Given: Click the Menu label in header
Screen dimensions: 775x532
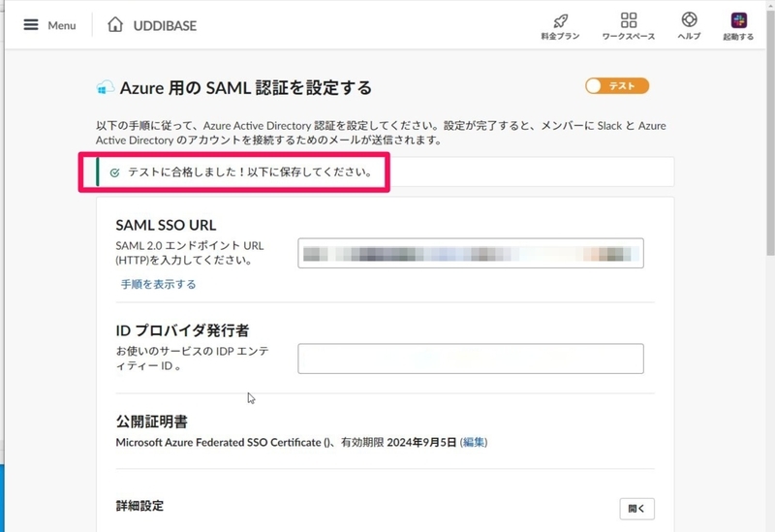Looking at the screenshot, I should click(x=62, y=25).
